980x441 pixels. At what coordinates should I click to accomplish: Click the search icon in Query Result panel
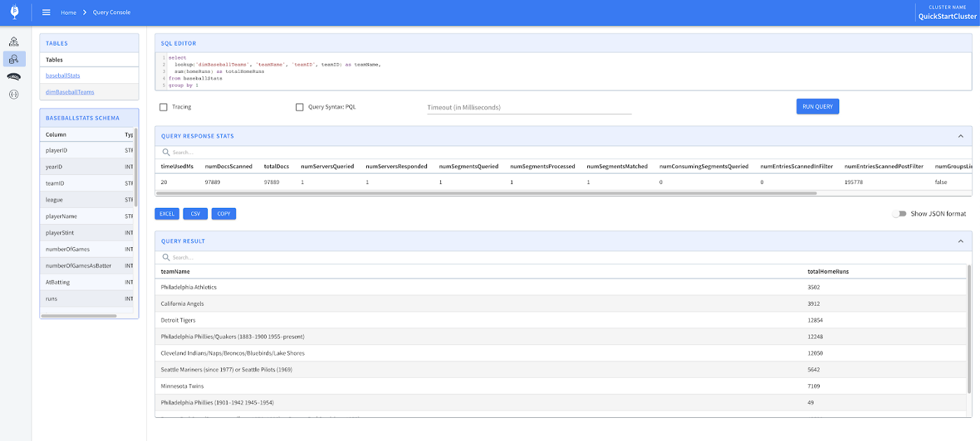pos(165,257)
